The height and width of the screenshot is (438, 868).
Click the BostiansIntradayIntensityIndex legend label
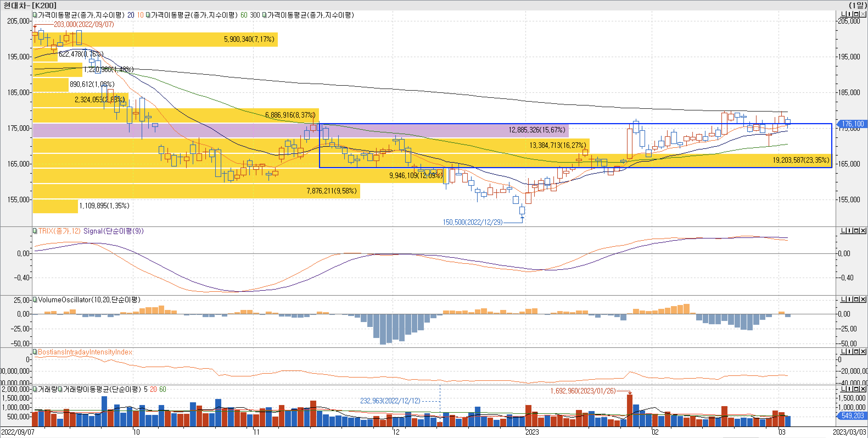85,352
